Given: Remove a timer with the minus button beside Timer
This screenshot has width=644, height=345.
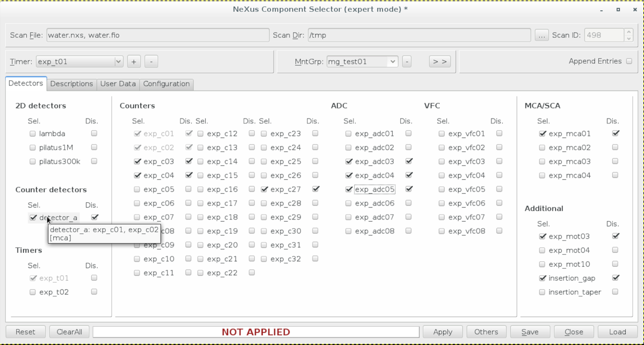Looking at the screenshot, I should 151,62.
